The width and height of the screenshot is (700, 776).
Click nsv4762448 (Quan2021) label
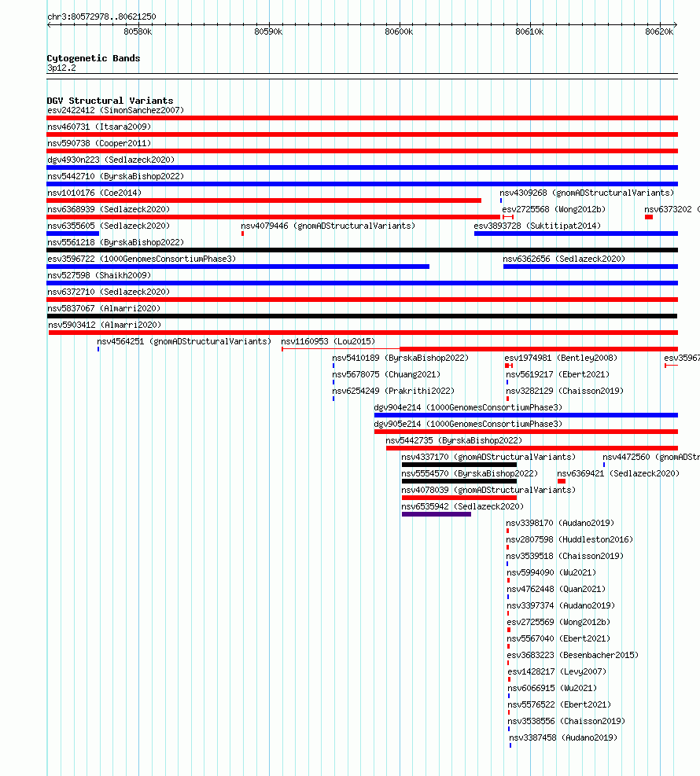[556, 589]
